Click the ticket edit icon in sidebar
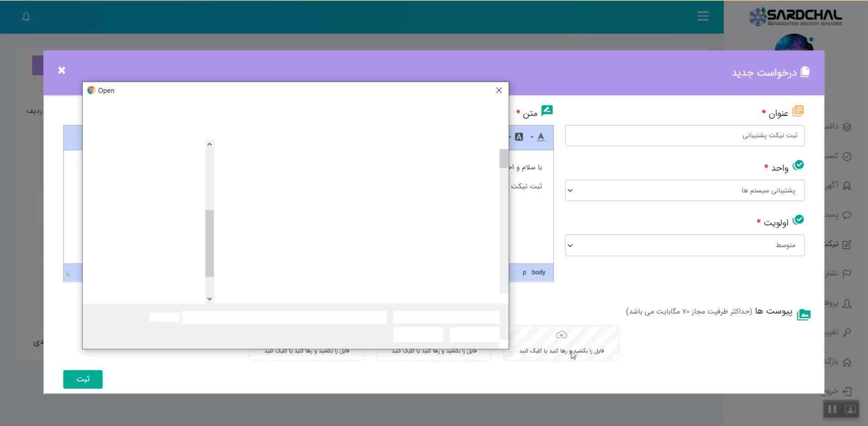 (847, 244)
